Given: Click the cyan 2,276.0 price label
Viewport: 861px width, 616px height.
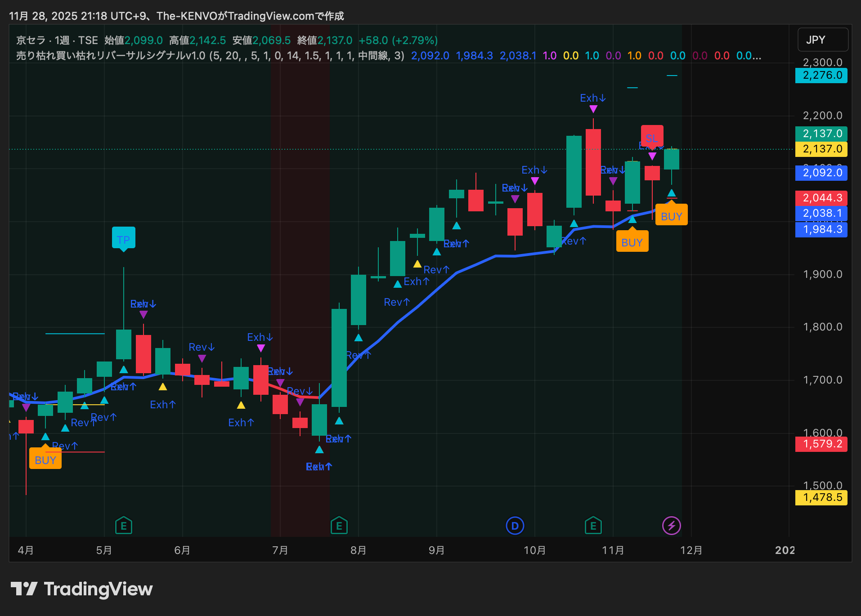Looking at the screenshot, I should 821,75.
